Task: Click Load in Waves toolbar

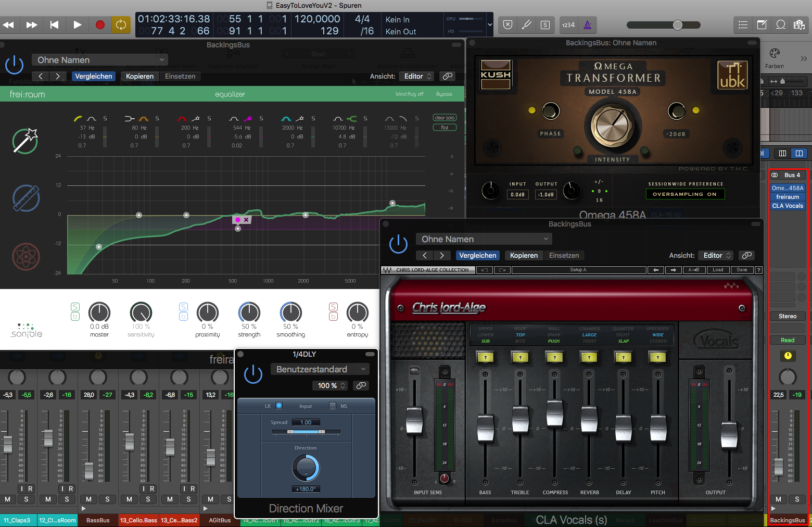Action: click(x=718, y=270)
